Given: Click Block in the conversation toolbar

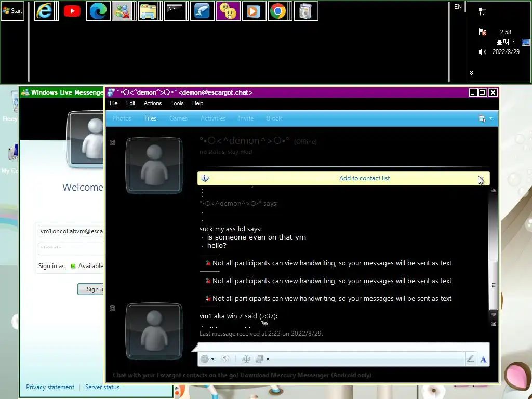Looking at the screenshot, I should pyautogui.click(x=274, y=118).
